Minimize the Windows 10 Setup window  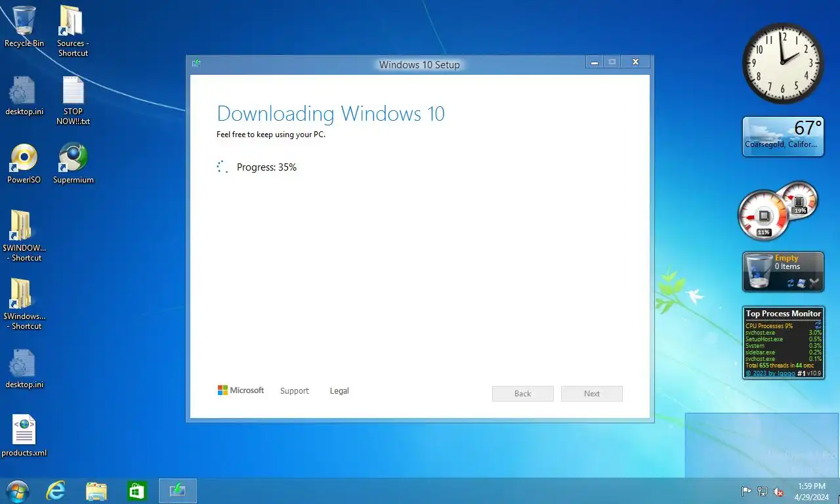[x=595, y=62]
